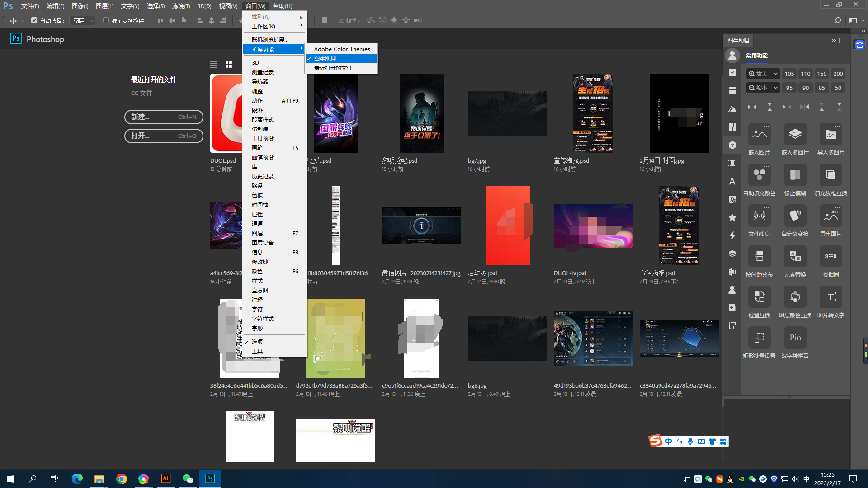Screen dimensions: 868x488
Task: Open the 元素替换 tool
Action: 795,257
